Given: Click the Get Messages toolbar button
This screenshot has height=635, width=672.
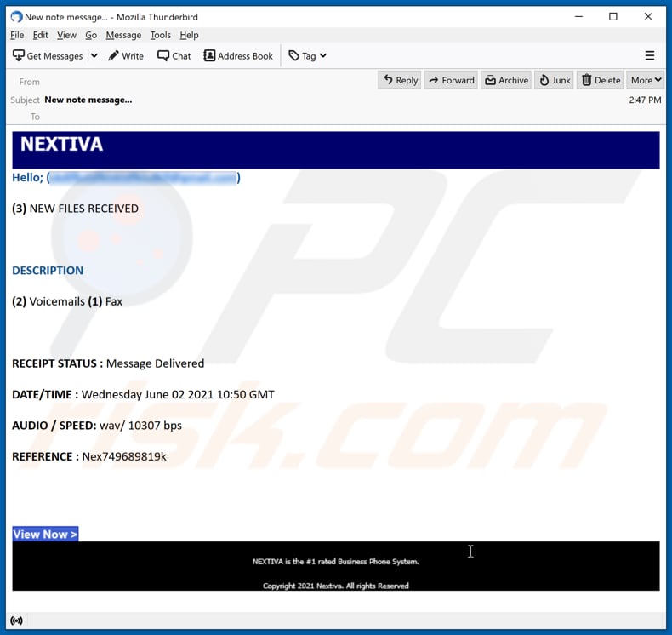Looking at the screenshot, I should click(x=48, y=55).
